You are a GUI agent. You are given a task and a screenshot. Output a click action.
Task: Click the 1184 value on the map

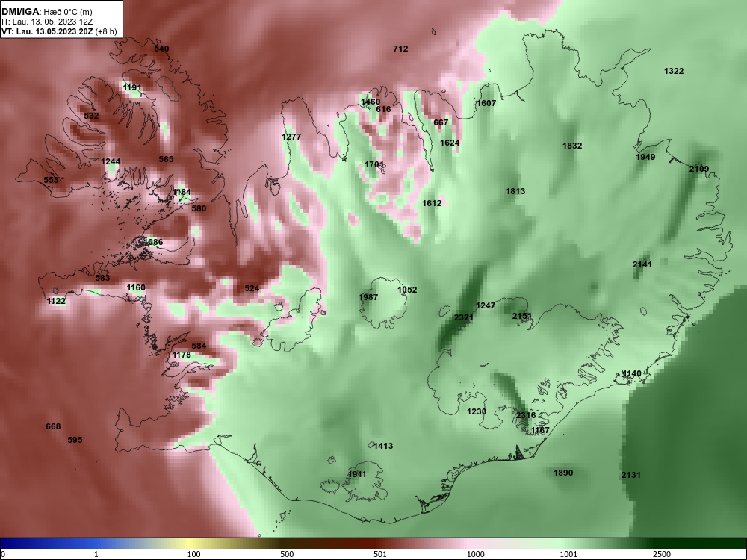(182, 192)
